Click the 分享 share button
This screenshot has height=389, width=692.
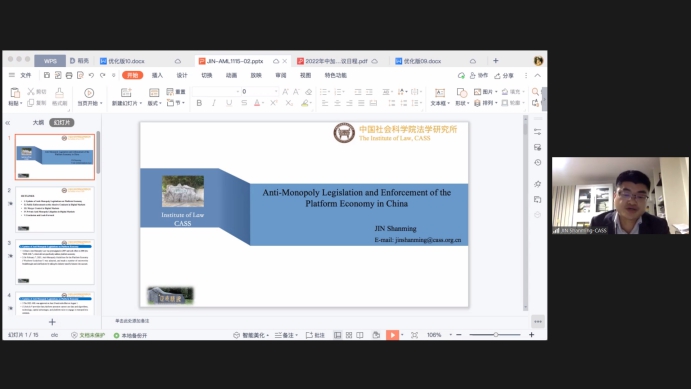[x=504, y=76]
